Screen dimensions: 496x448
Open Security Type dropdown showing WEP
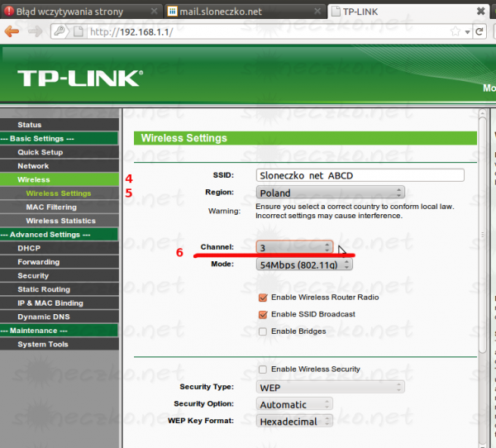point(330,388)
